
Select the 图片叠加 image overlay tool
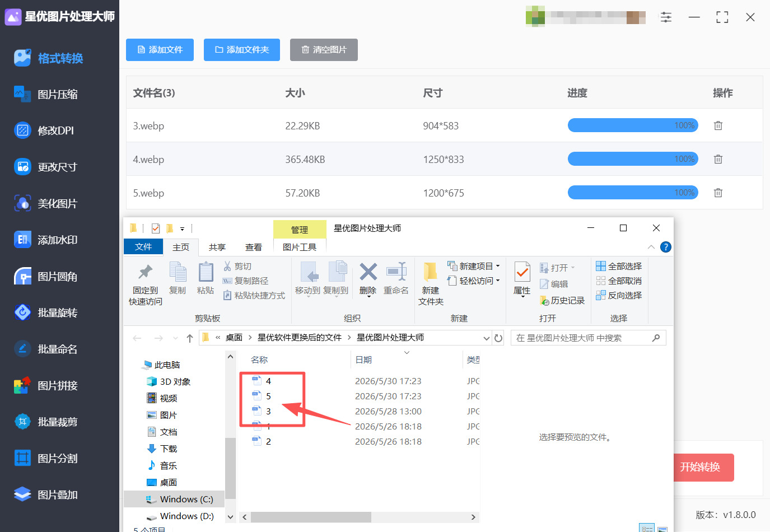click(x=46, y=494)
